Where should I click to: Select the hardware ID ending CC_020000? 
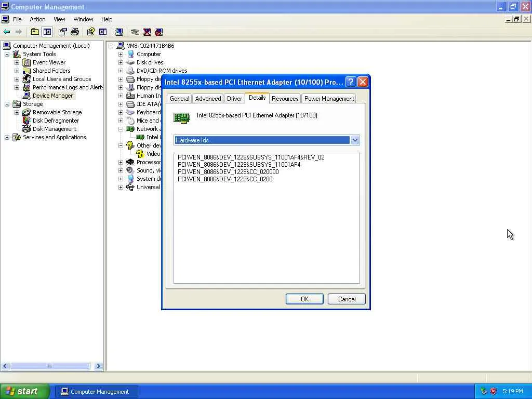pyautogui.click(x=228, y=172)
